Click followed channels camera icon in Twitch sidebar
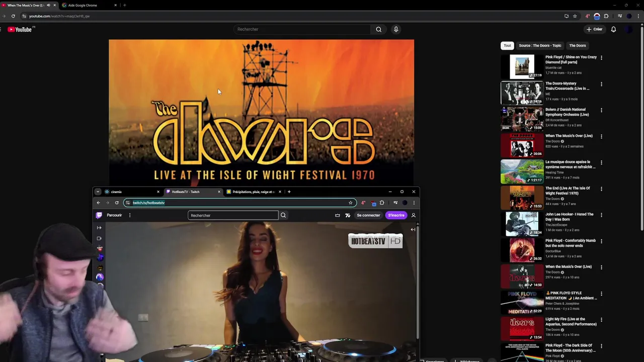The image size is (644, 362). pyautogui.click(x=99, y=238)
